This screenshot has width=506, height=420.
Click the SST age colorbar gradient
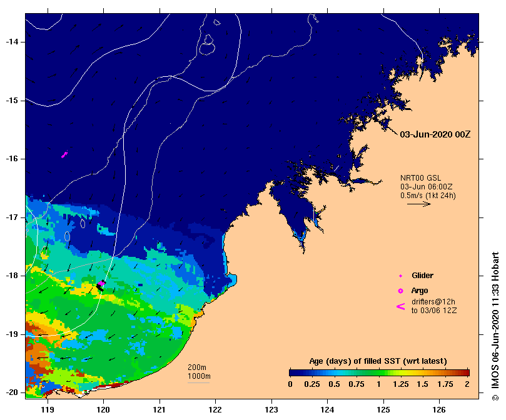pos(379,372)
